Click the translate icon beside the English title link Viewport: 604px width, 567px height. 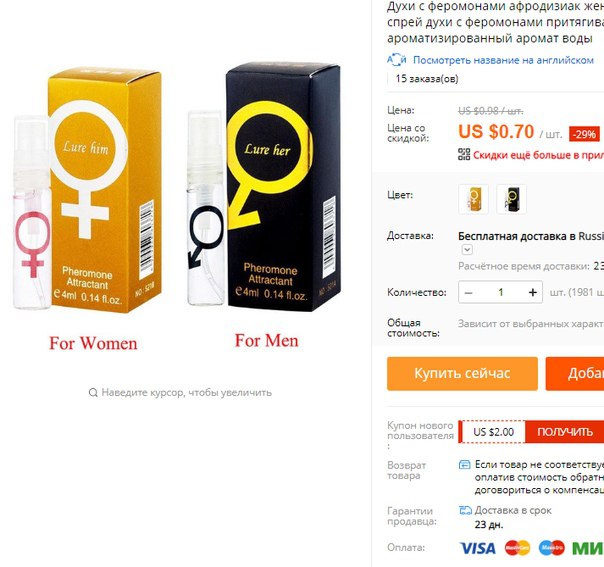coord(396,60)
